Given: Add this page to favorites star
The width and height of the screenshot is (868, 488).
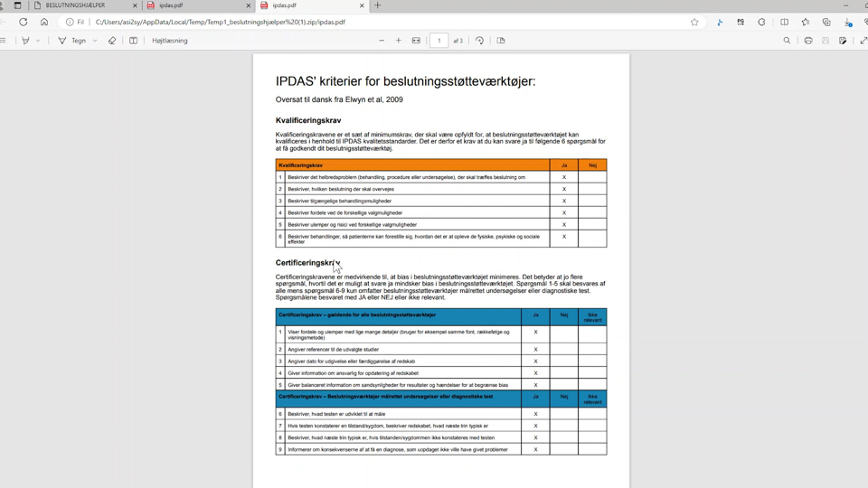Looking at the screenshot, I should [x=694, y=22].
